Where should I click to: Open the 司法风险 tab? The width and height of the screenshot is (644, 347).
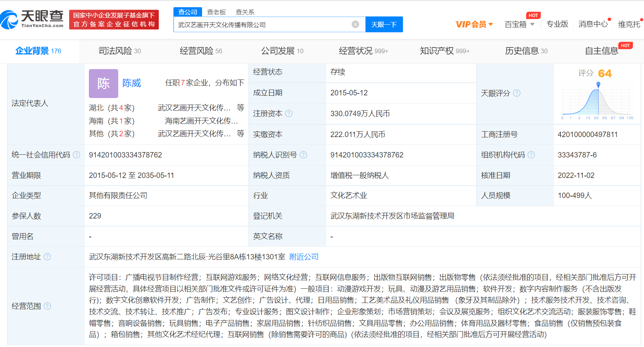120,51
